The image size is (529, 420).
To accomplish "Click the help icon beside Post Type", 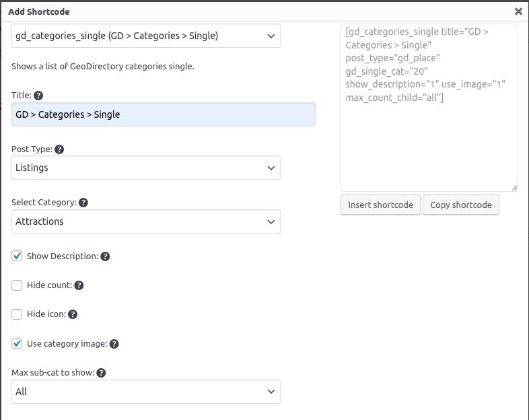I will click(59, 149).
